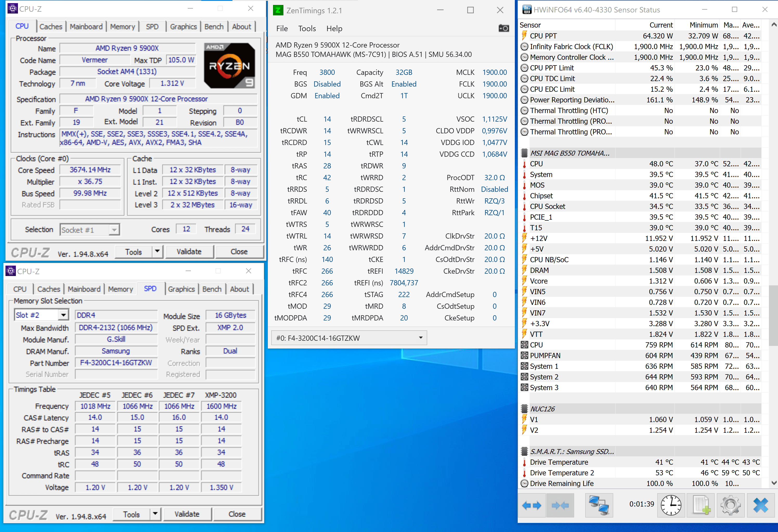Click +12V voltage bolt icon
778x532 pixels.
(524, 238)
